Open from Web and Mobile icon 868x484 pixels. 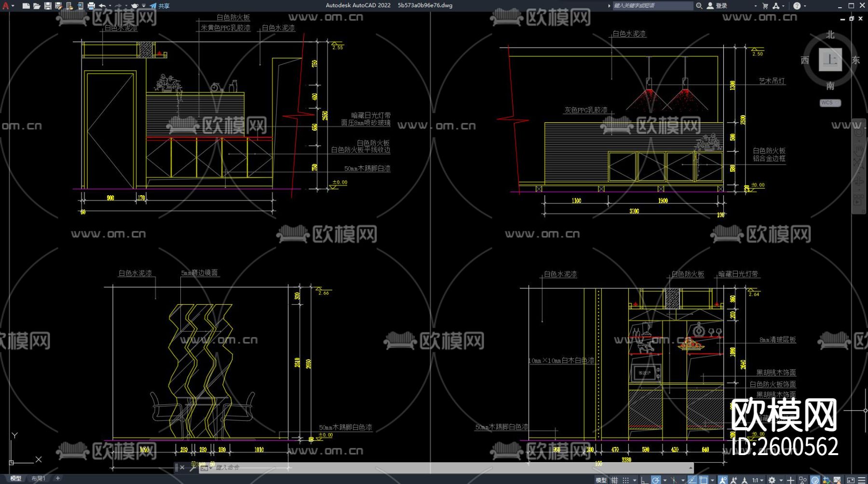[x=69, y=6]
